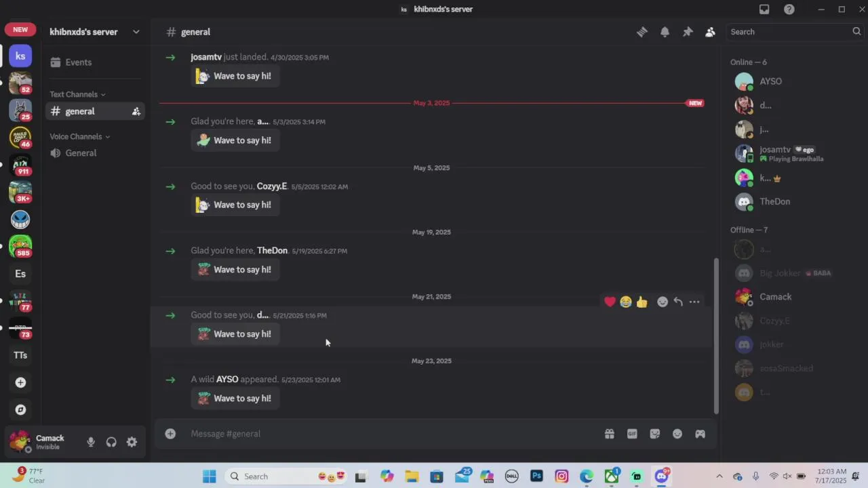Viewport: 868px width, 488px height.
Task: Open the TTs server icon
Action: click(x=20, y=355)
